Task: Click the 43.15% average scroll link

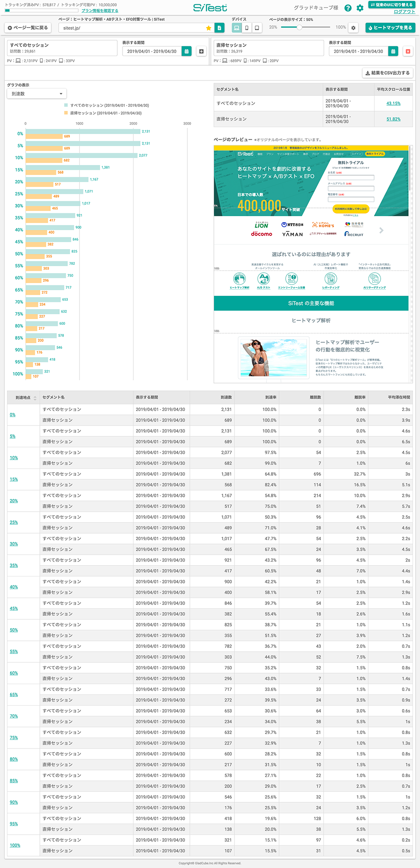Action: tap(393, 103)
